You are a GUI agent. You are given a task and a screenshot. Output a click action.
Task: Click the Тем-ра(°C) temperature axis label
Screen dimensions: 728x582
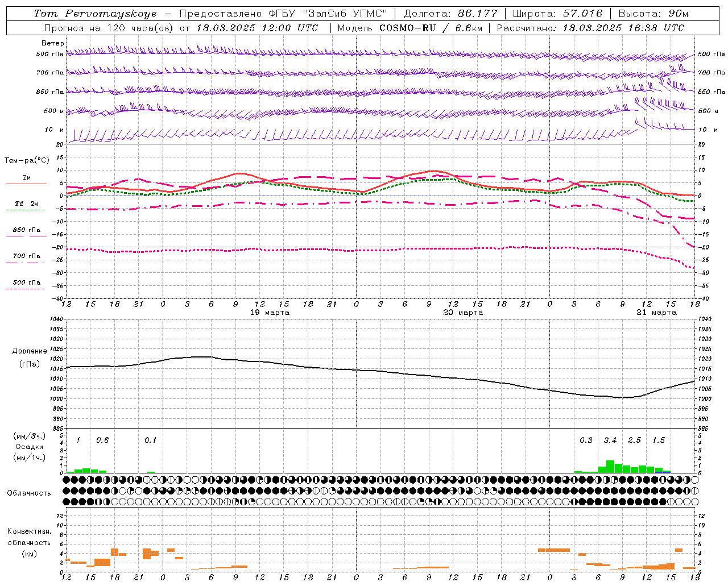[27, 161]
